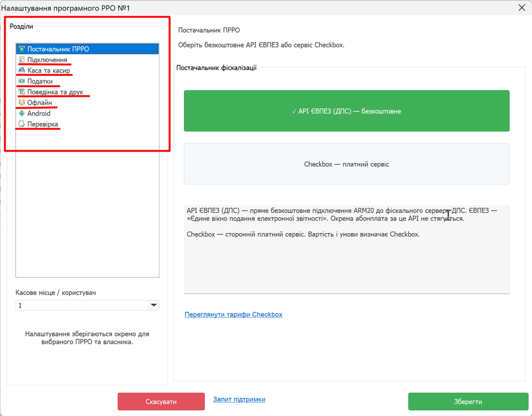Select the API ЄВПЕЗ (ДПС) free provider
The height and width of the screenshot is (416, 532).
[347, 111]
